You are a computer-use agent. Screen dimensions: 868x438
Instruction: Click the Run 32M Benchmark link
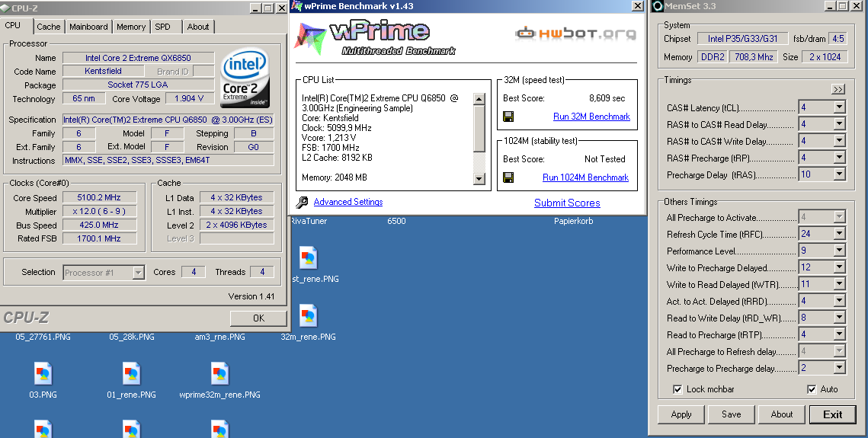coord(591,116)
